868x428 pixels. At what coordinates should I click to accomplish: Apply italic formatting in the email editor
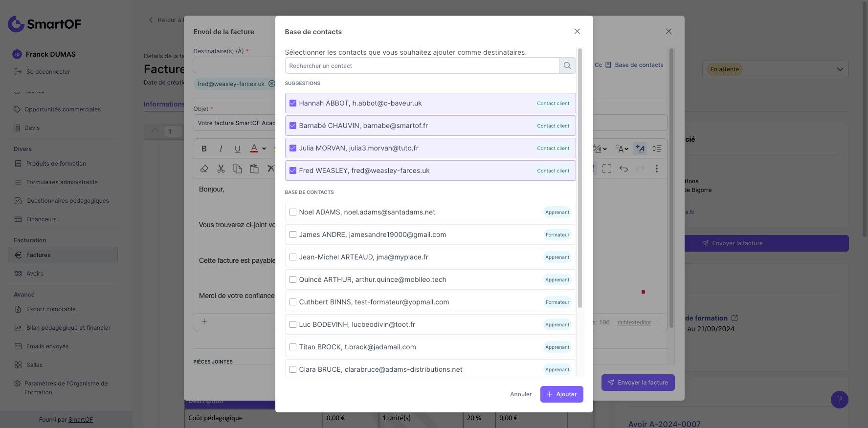(x=221, y=149)
